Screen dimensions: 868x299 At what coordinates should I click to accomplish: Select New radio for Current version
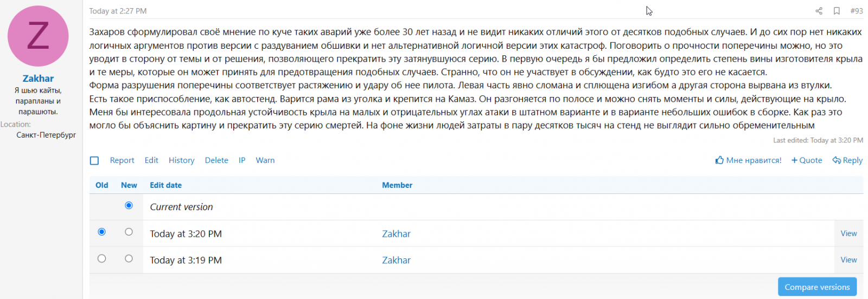point(129,205)
